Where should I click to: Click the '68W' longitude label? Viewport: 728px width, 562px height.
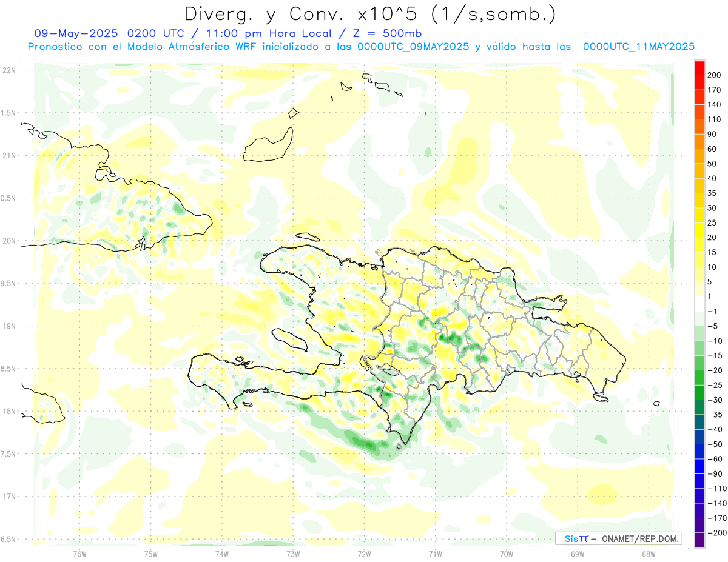coord(648,553)
